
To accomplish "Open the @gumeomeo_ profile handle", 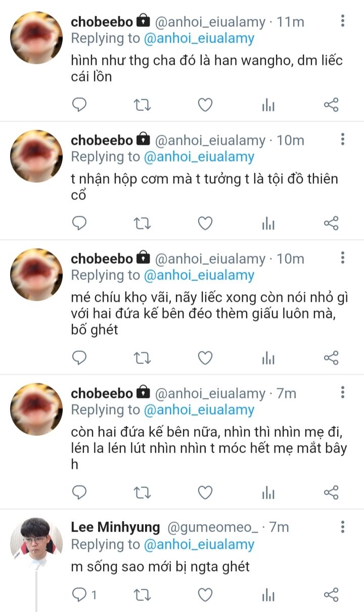I will pyautogui.click(x=212, y=527).
